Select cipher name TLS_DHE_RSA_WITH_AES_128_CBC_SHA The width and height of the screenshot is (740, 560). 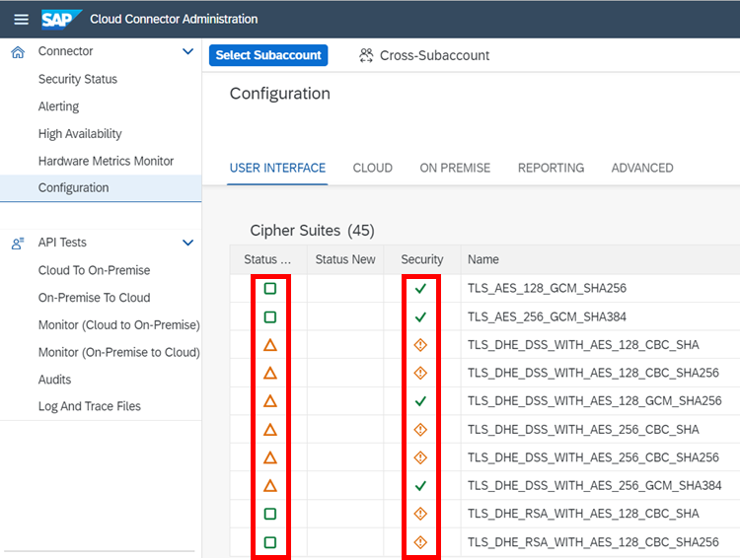[x=583, y=514]
